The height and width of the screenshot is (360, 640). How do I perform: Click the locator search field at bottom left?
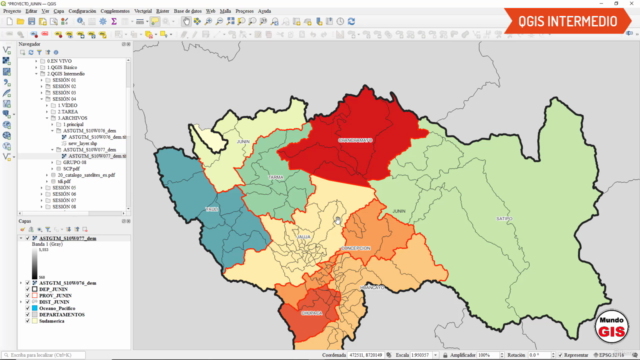coord(43,355)
